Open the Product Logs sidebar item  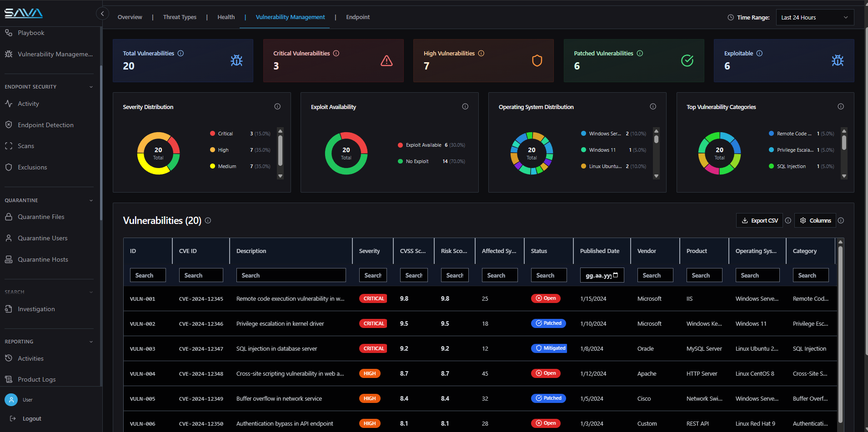(36, 379)
